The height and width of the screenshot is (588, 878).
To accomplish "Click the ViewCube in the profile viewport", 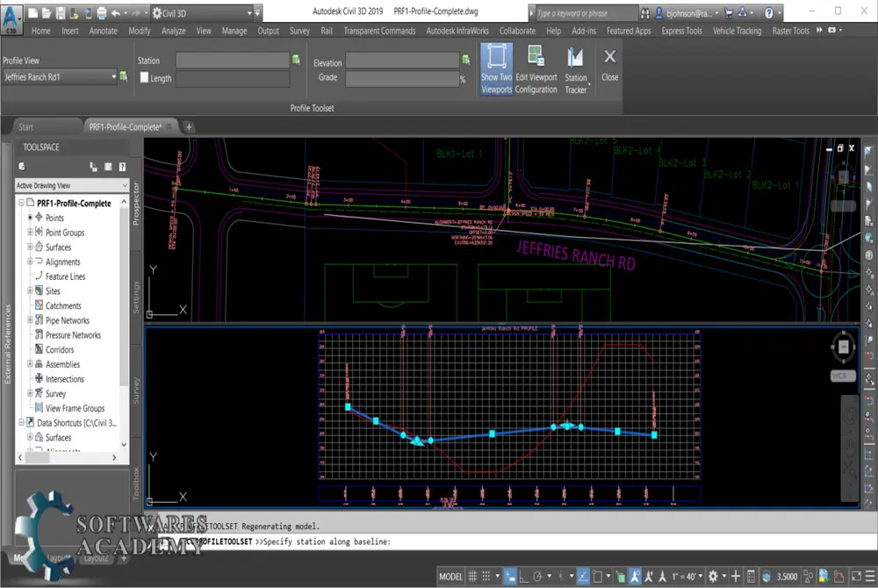I will 843,347.
